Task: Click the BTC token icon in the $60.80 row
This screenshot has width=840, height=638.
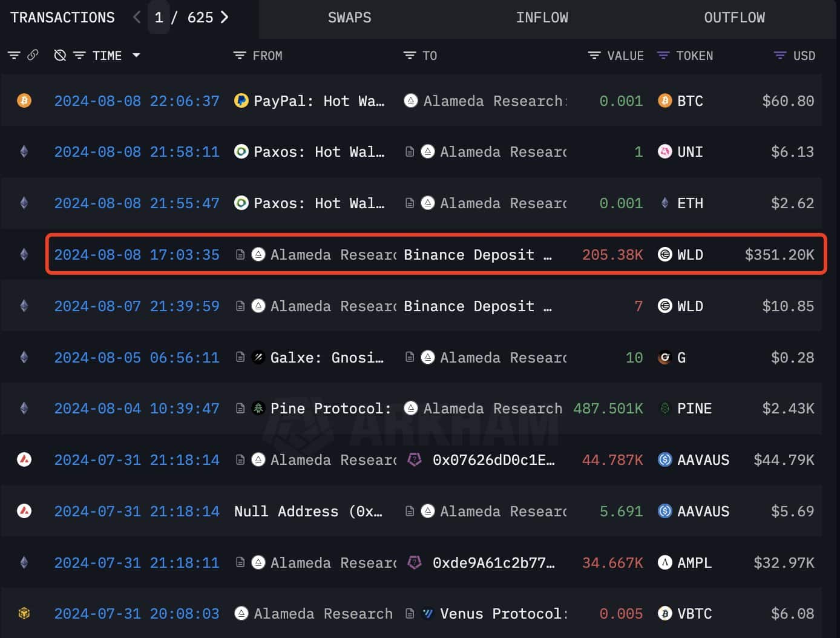Action: tap(664, 100)
